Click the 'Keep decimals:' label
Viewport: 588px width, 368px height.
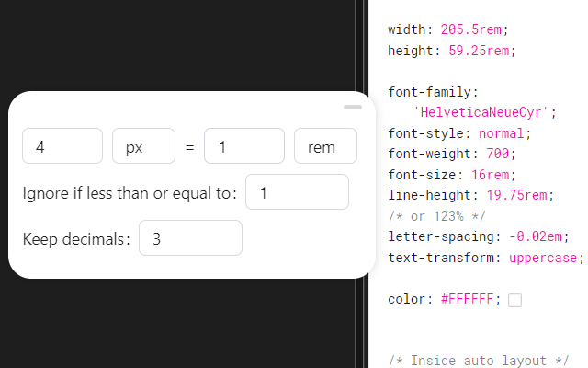pos(76,239)
